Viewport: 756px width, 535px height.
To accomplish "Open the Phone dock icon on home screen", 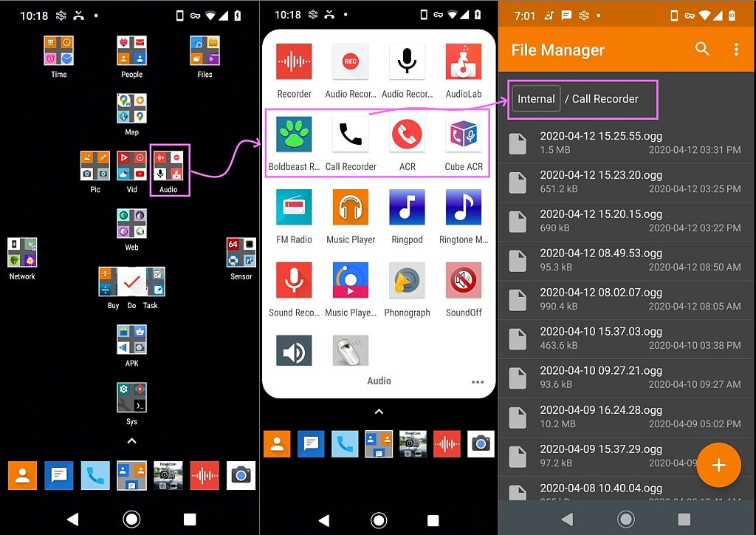I will tap(95, 476).
